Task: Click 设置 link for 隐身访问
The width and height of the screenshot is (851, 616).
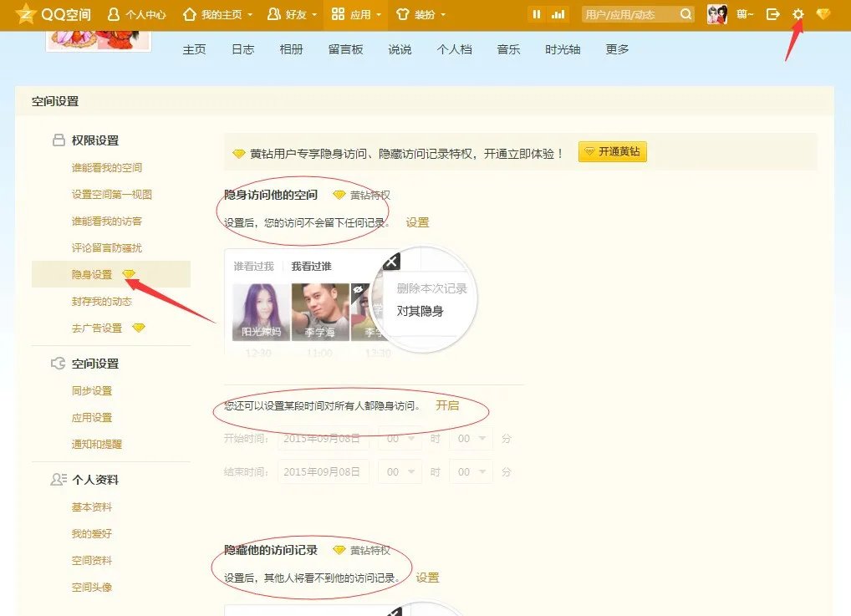Action: pyautogui.click(x=417, y=222)
